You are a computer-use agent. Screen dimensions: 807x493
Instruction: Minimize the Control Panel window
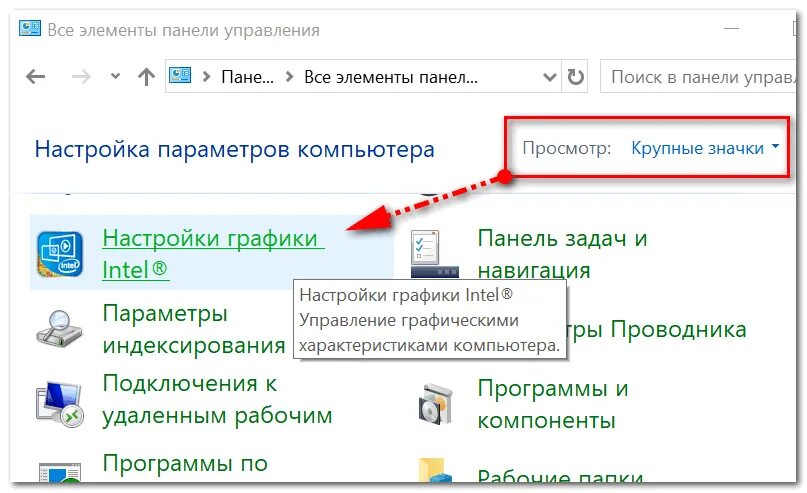coord(731,28)
